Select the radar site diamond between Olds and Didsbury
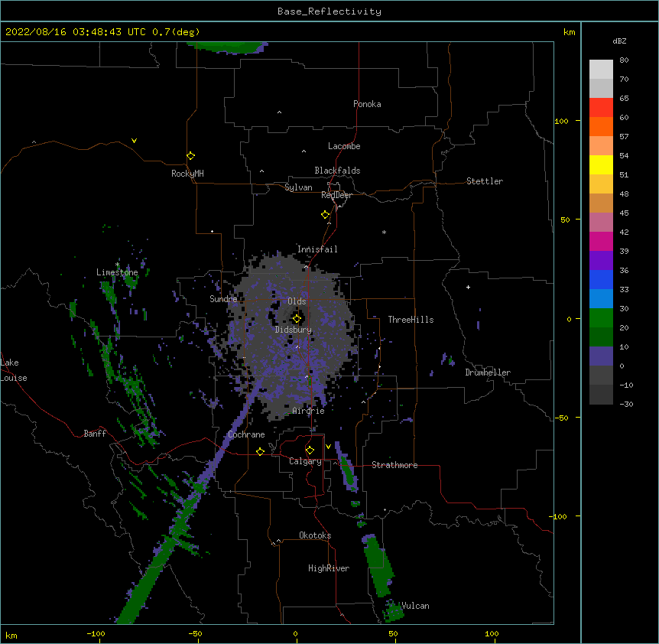 [x=297, y=319]
